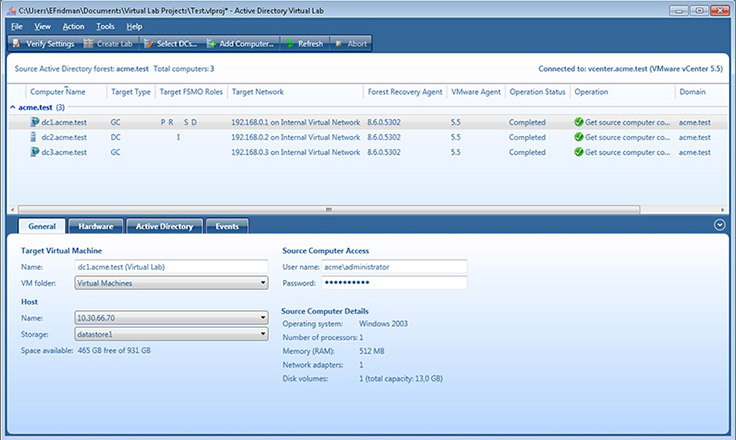Image resolution: width=736 pixels, height=440 pixels.
Task: Click the application icon in title bar
Action: pos(11,10)
